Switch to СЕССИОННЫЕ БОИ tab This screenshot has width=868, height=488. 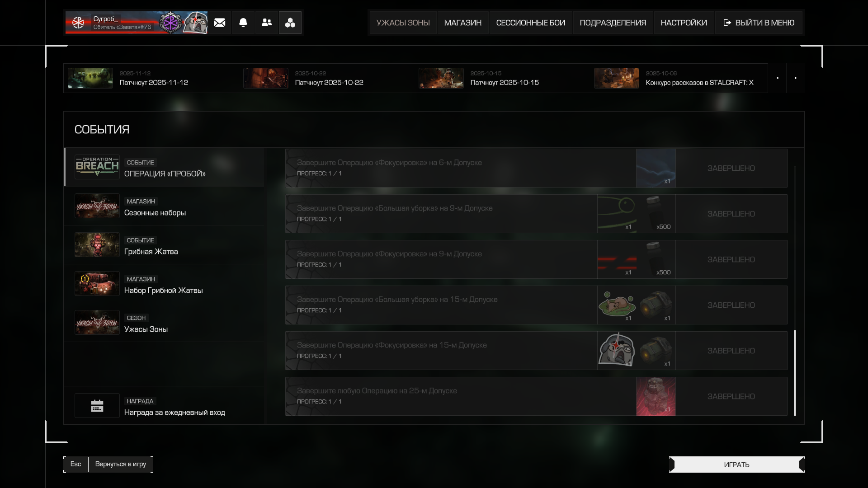[x=530, y=23]
